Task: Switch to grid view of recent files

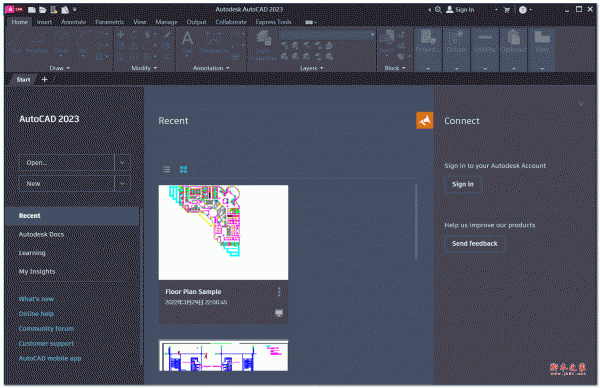Action: [x=184, y=169]
